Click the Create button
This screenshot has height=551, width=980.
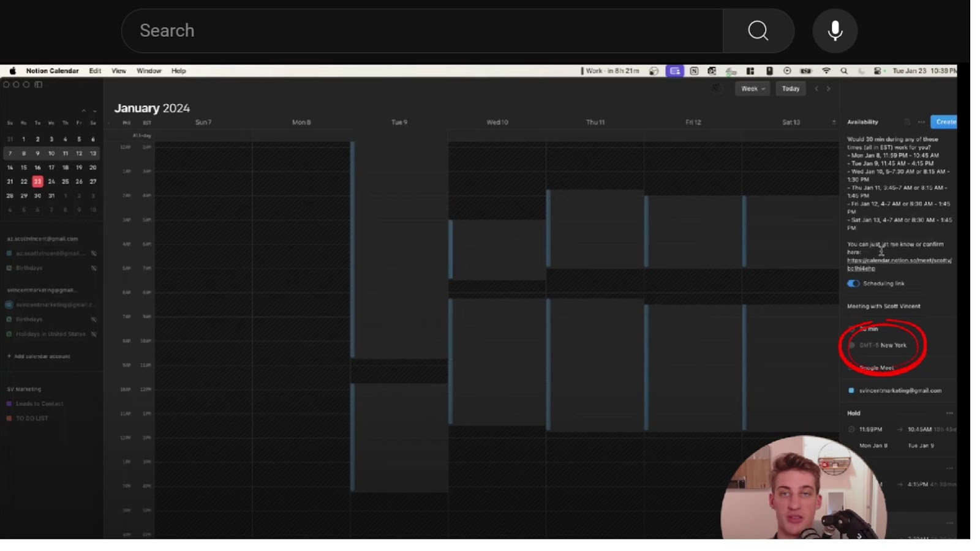click(944, 122)
